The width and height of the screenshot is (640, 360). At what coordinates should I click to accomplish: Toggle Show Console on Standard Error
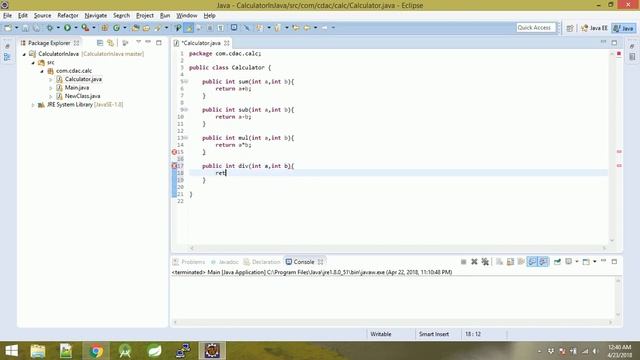coord(543,262)
